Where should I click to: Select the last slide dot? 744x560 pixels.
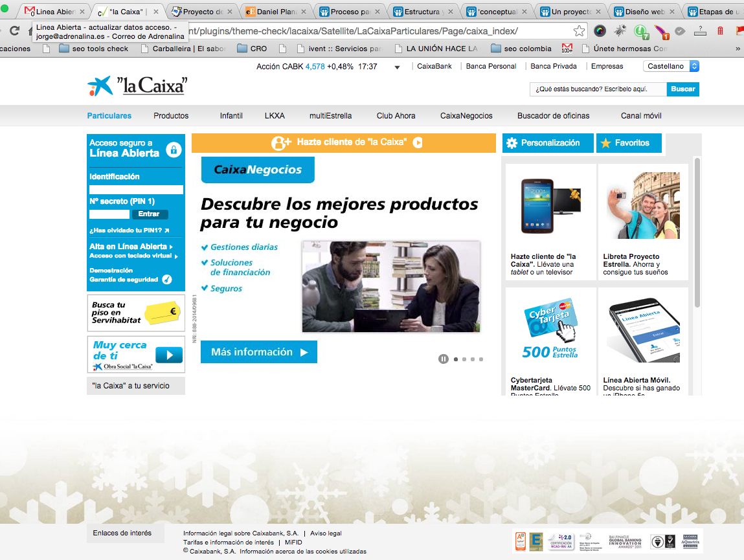[481, 359]
